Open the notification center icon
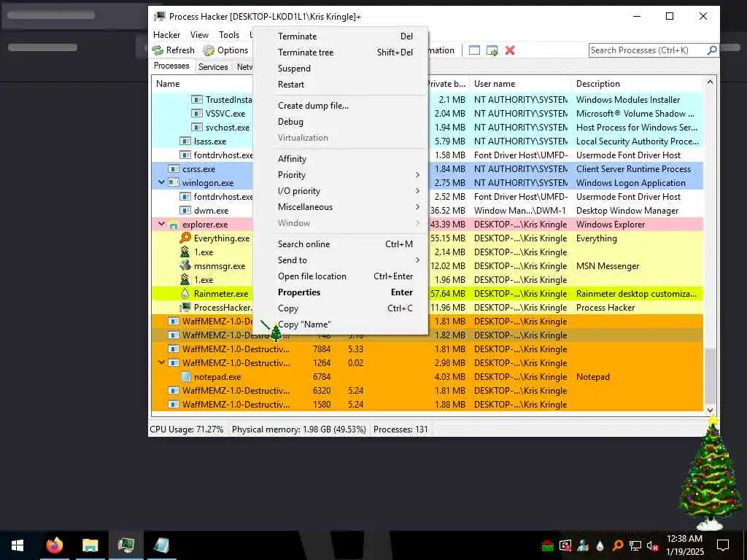The height and width of the screenshot is (560, 747). [723, 545]
